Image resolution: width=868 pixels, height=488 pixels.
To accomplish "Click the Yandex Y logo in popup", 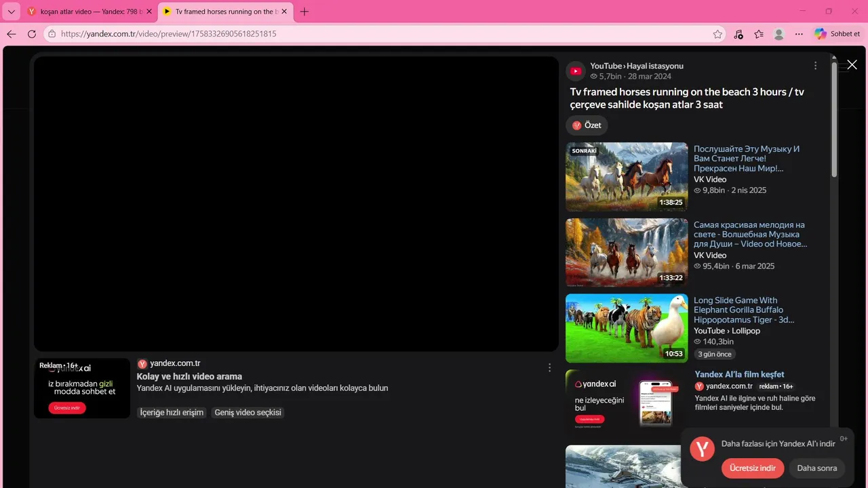I will pos(702,449).
